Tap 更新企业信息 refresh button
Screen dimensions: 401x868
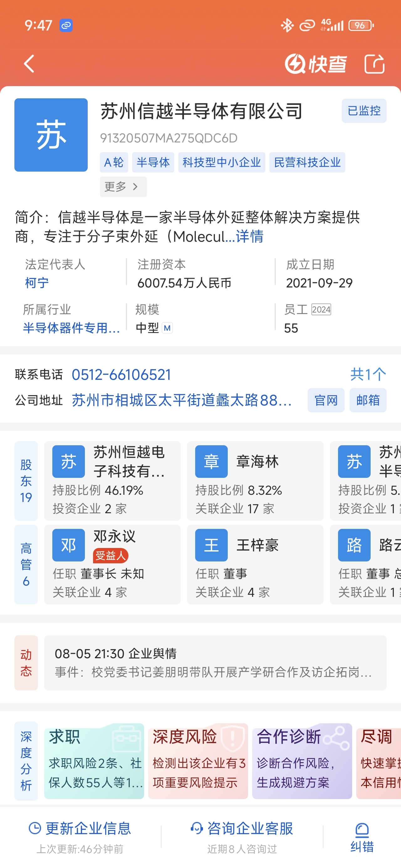click(x=80, y=837)
